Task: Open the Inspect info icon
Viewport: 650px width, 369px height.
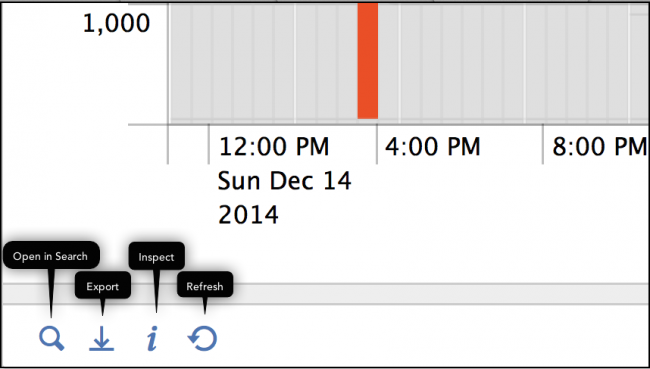Action: [x=152, y=338]
